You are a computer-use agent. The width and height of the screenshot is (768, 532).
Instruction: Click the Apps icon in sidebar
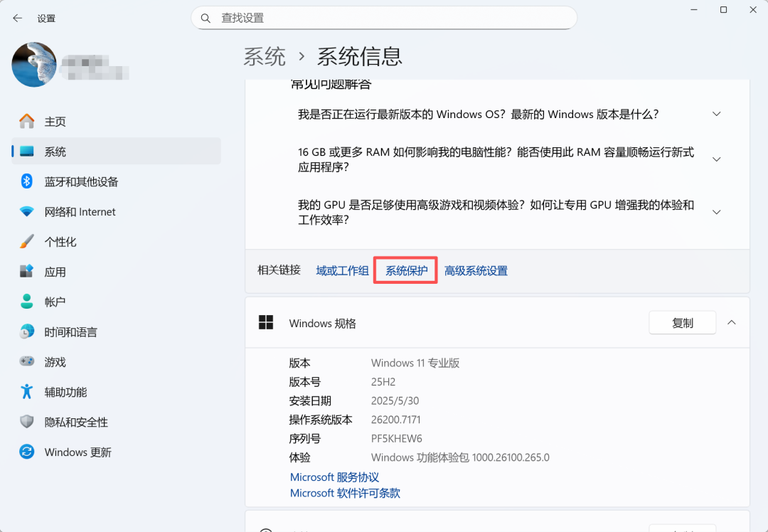pyautogui.click(x=27, y=272)
